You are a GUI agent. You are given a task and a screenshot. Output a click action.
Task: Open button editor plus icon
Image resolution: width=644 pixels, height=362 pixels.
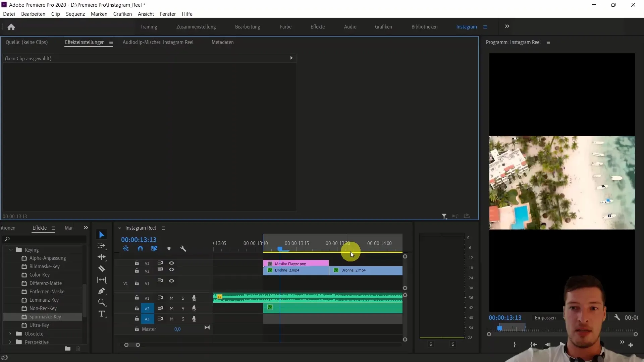tap(631, 345)
